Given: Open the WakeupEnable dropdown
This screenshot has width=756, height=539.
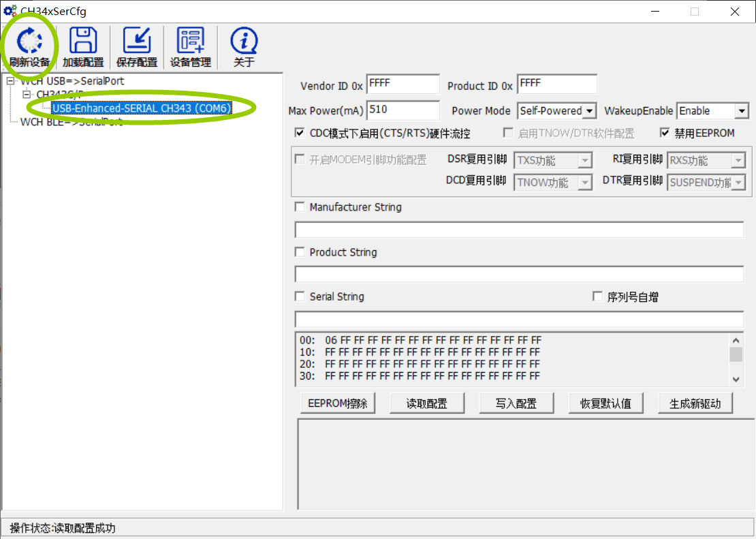Looking at the screenshot, I should [713, 110].
